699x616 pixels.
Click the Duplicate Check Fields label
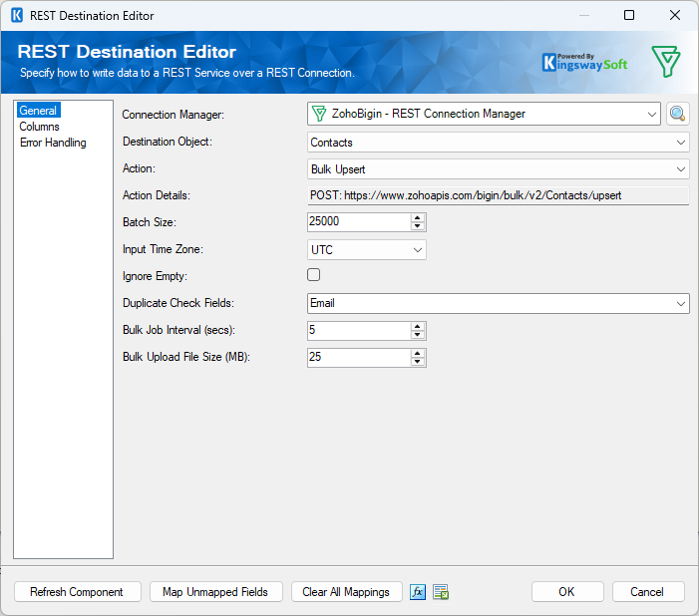coord(178,303)
